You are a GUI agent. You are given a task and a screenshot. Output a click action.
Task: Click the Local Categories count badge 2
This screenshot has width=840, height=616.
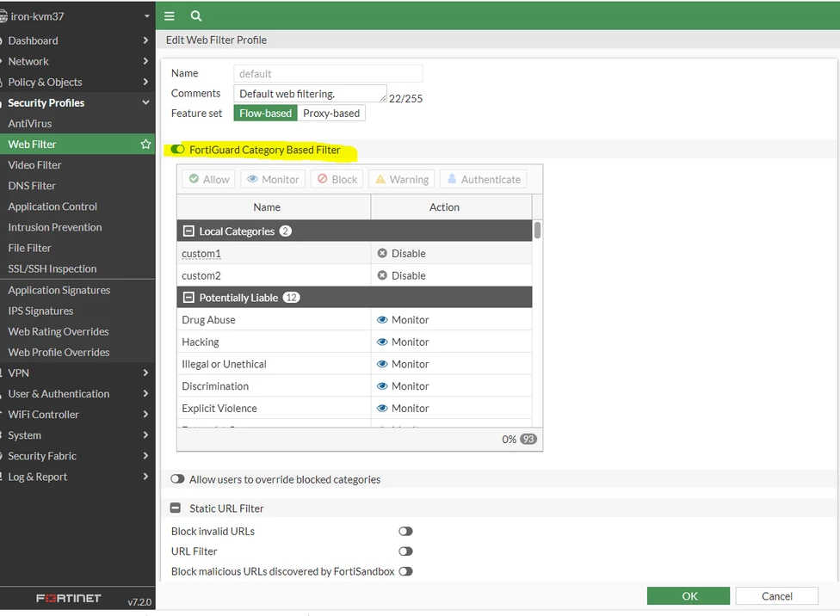[286, 231]
